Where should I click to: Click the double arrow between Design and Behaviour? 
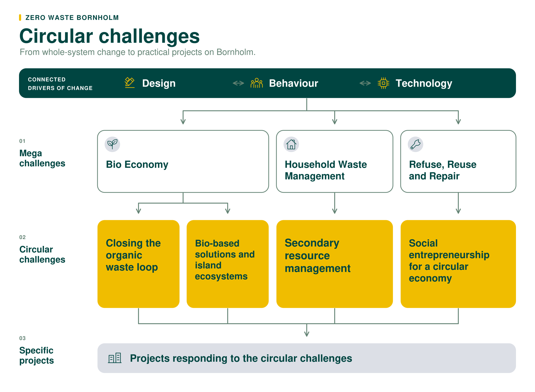[238, 83]
